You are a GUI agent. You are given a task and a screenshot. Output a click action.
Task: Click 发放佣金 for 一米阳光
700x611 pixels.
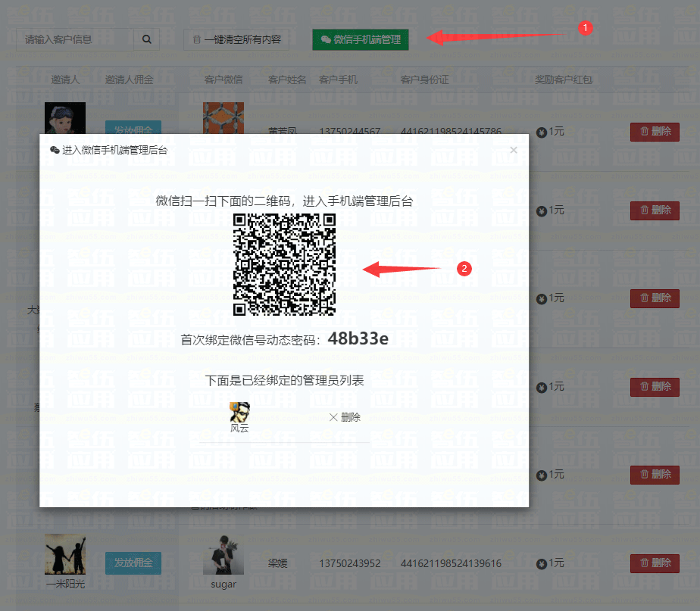coord(133,563)
